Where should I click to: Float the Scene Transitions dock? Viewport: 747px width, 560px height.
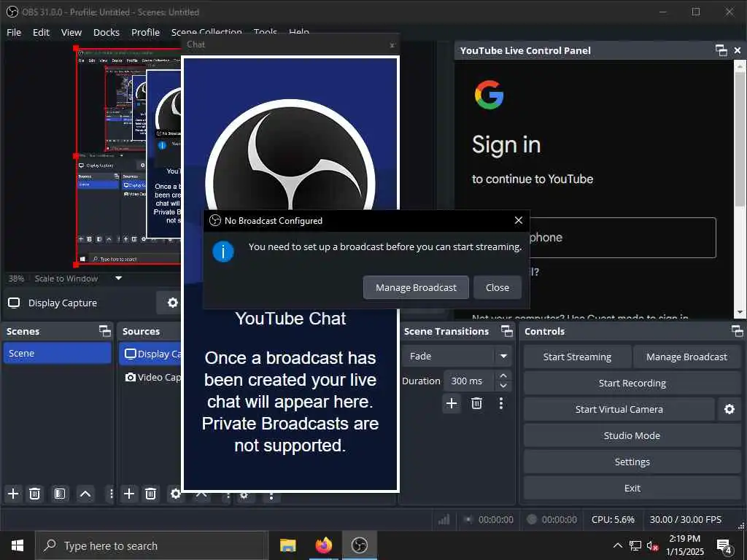click(x=507, y=331)
